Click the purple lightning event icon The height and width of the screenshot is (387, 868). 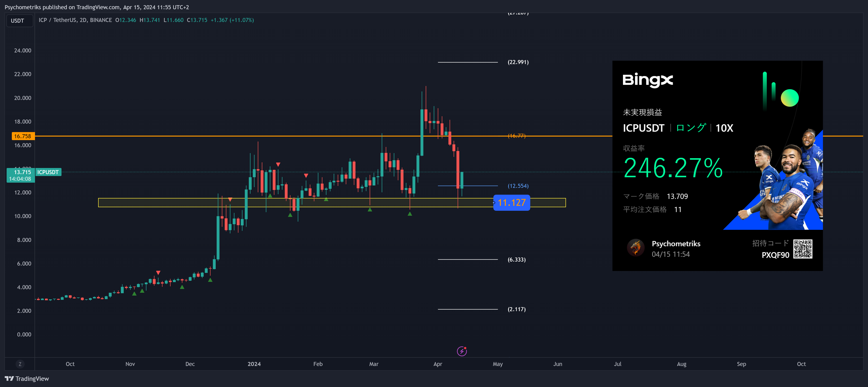coord(462,351)
